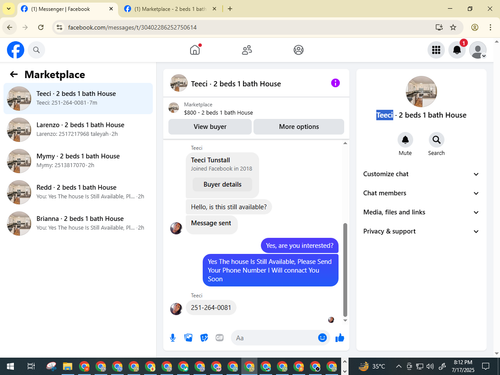500x375 pixels.
Task: Click the 35°C weather widget
Action: (x=372, y=366)
